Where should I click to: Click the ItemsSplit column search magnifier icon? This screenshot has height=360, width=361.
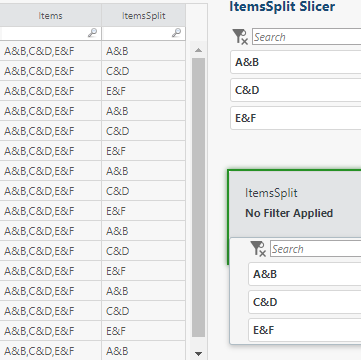click(176, 33)
